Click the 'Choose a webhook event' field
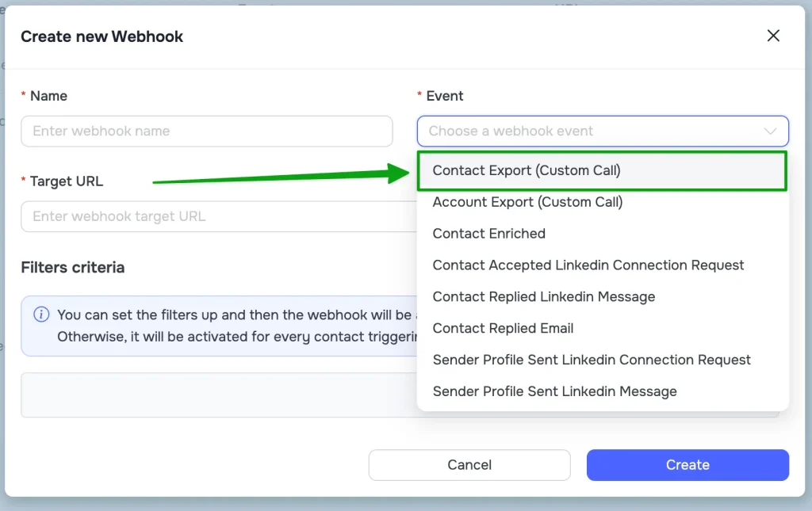The width and height of the screenshot is (812, 511). [x=587, y=131]
